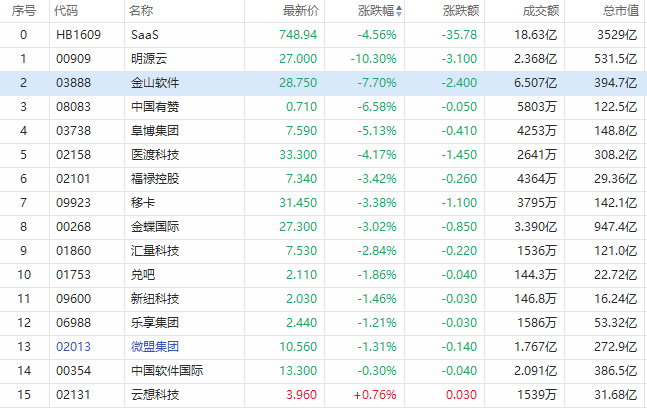Select code 01860
This screenshot has width=647, height=410.
[x=73, y=250]
